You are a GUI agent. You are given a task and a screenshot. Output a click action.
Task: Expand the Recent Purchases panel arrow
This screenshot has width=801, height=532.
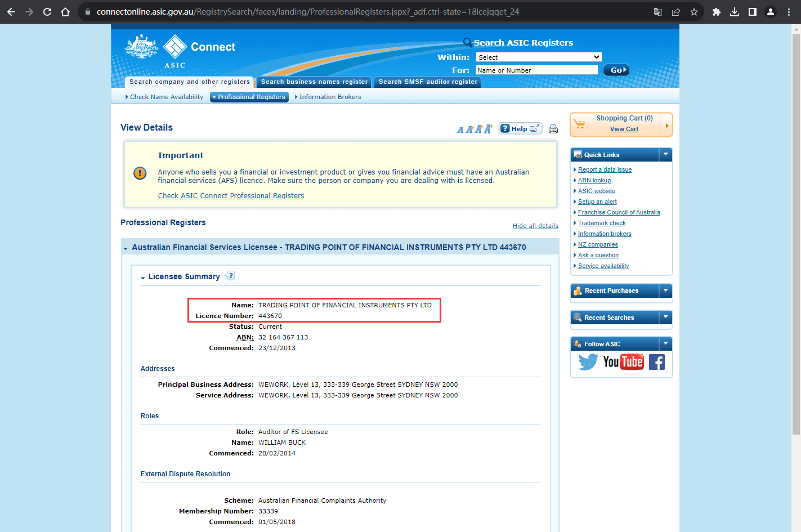tap(666, 290)
